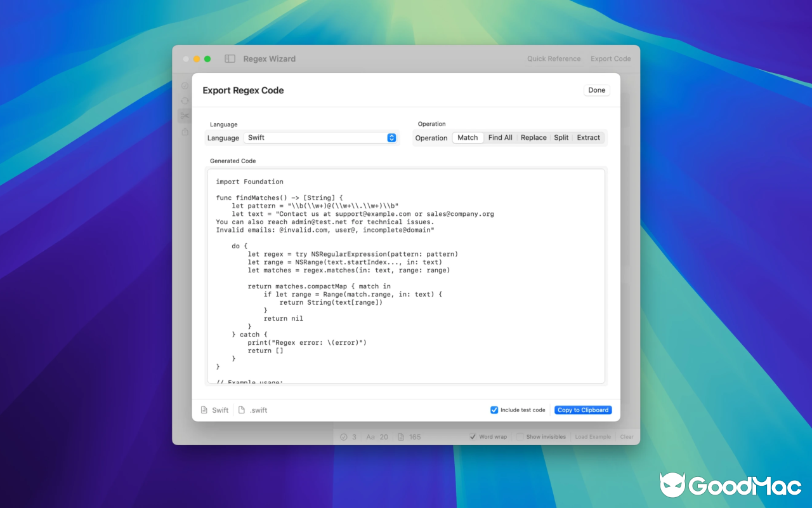The width and height of the screenshot is (812, 508).
Task: Select the Extract operation segment
Action: 588,137
